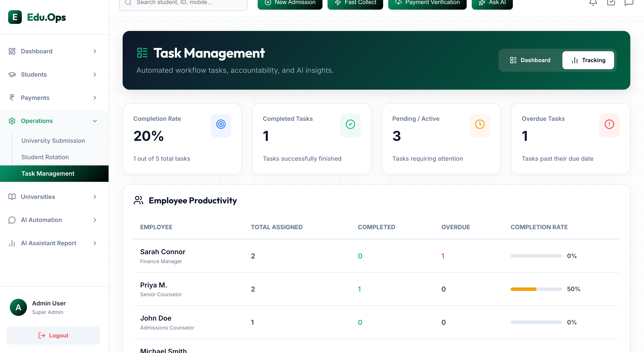The image size is (644, 353).
Task: Open the Students menu label
Action: [x=34, y=74]
